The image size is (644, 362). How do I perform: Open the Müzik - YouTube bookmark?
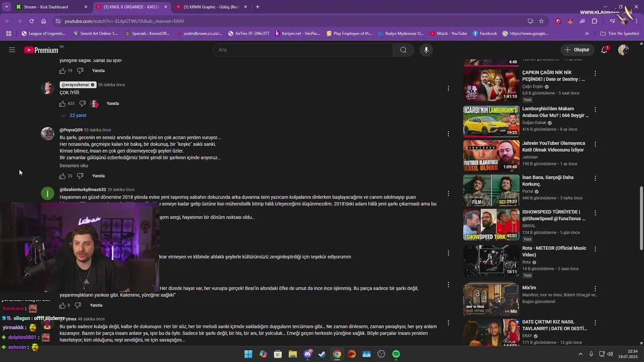pyautogui.click(x=448, y=34)
